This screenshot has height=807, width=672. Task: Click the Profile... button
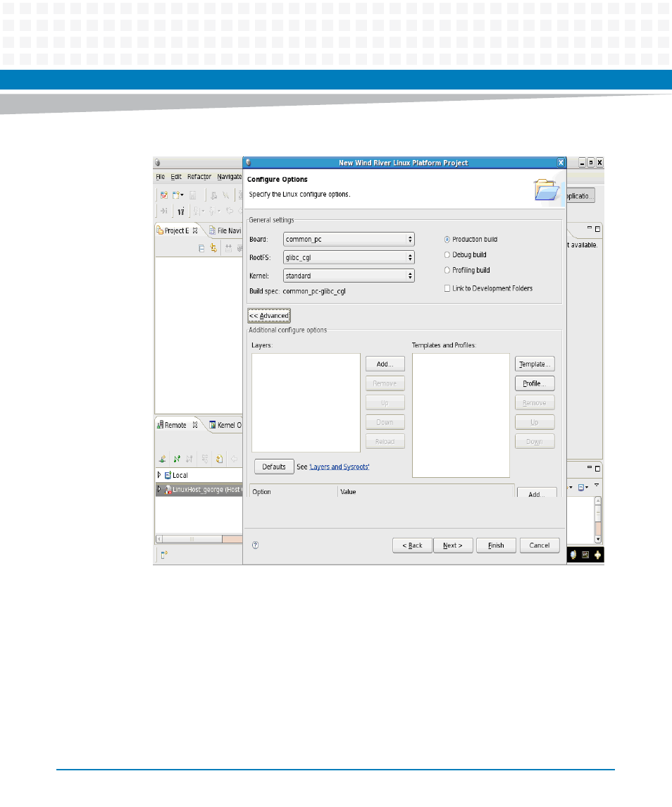click(x=535, y=383)
